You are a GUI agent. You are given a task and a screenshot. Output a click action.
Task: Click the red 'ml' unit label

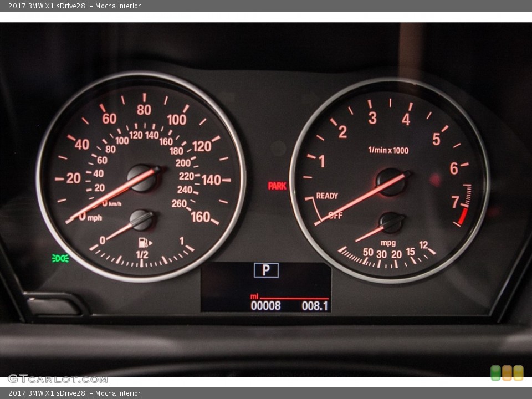click(254, 296)
